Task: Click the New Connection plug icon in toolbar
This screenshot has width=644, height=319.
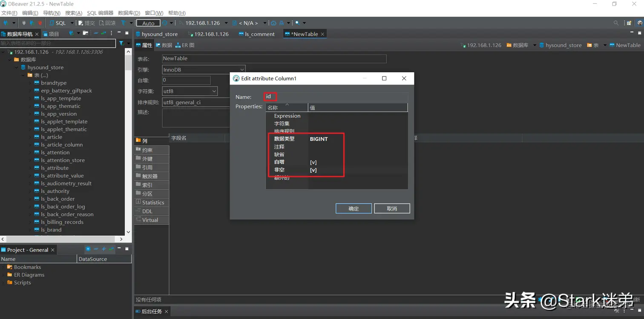Action: 6,23
